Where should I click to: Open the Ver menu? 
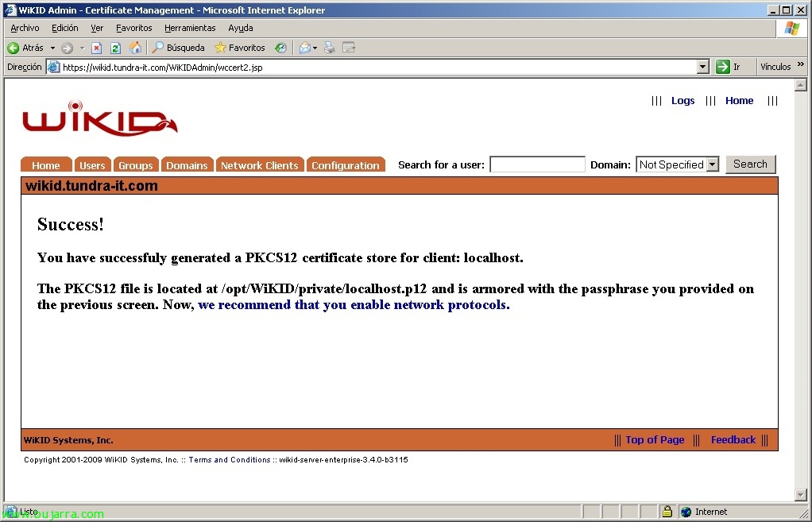click(97, 28)
